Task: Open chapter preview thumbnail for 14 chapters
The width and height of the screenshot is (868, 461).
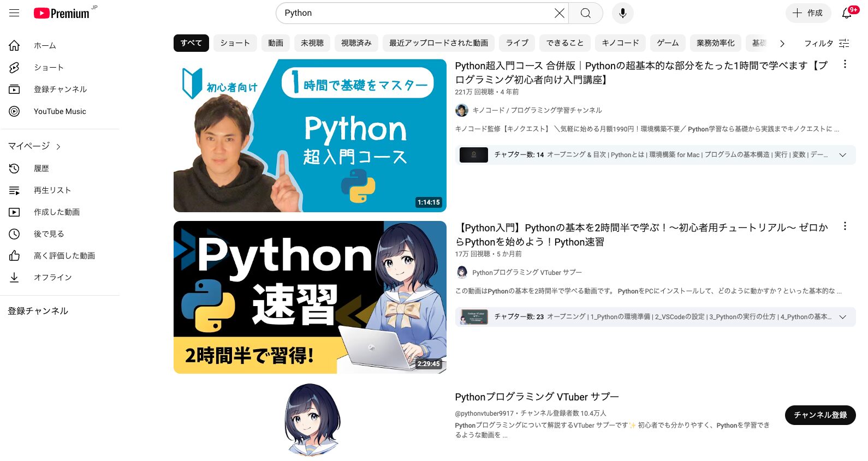Action: click(x=474, y=155)
